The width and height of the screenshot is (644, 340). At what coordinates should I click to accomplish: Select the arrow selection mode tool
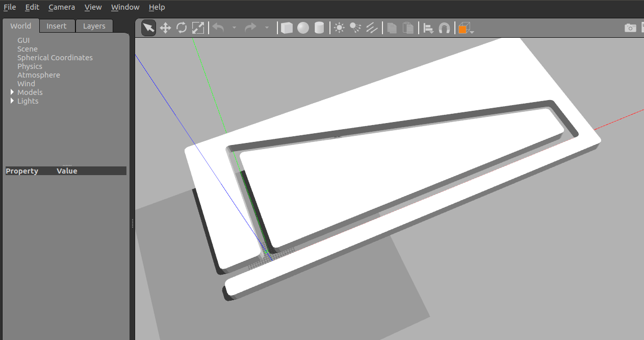click(148, 28)
